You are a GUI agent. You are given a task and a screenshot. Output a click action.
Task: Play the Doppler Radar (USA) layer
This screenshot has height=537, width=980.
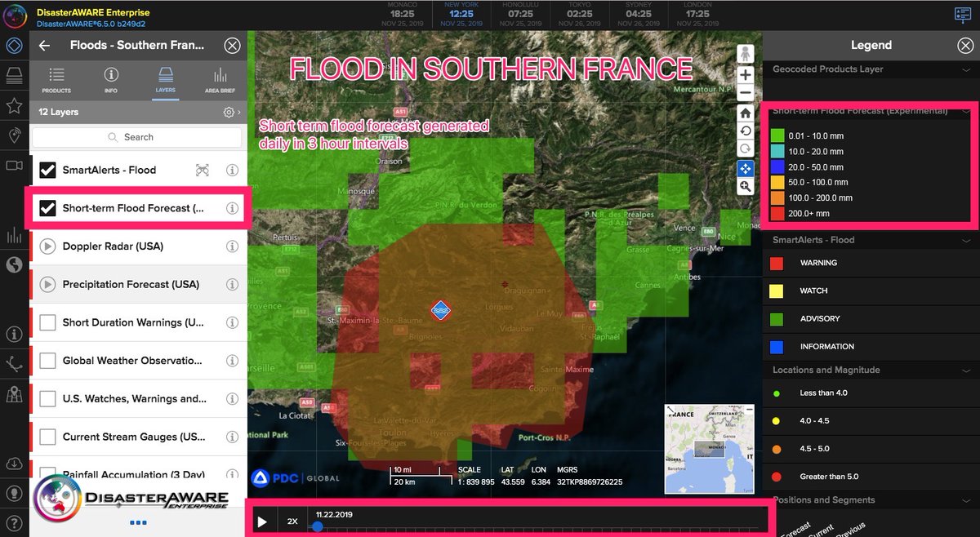tap(47, 246)
